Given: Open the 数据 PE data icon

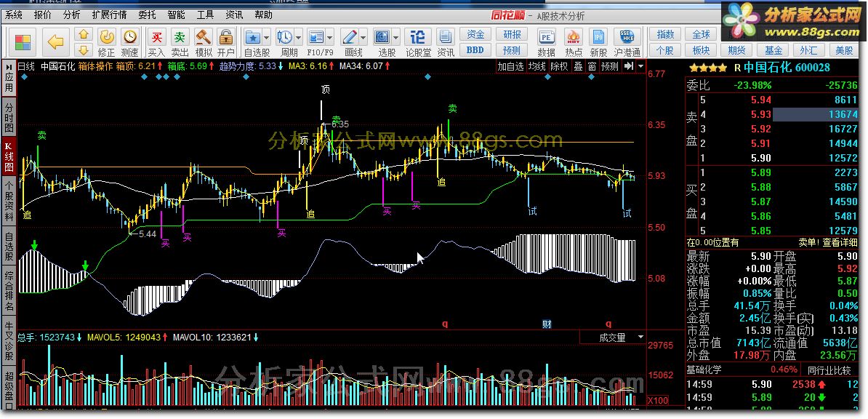Looking at the screenshot, I should click(547, 37).
